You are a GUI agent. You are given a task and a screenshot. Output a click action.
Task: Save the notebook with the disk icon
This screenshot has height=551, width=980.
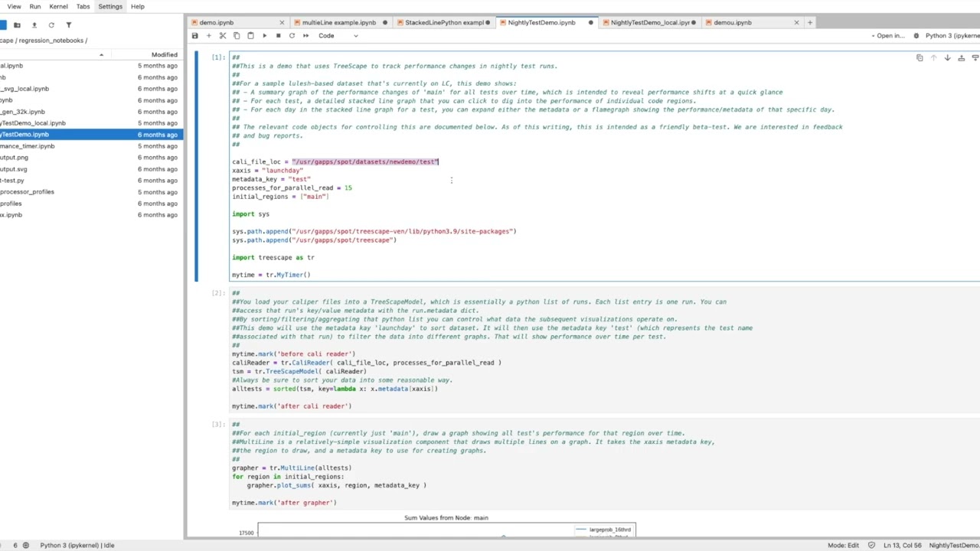[194, 36]
